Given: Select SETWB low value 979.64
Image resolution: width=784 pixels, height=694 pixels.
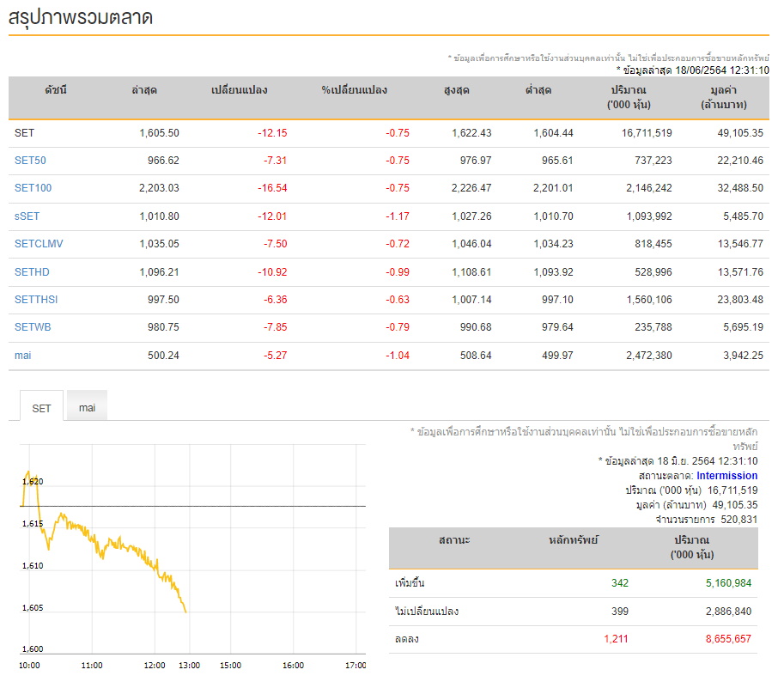Looking at the screenshot, I should coord(557,327).
